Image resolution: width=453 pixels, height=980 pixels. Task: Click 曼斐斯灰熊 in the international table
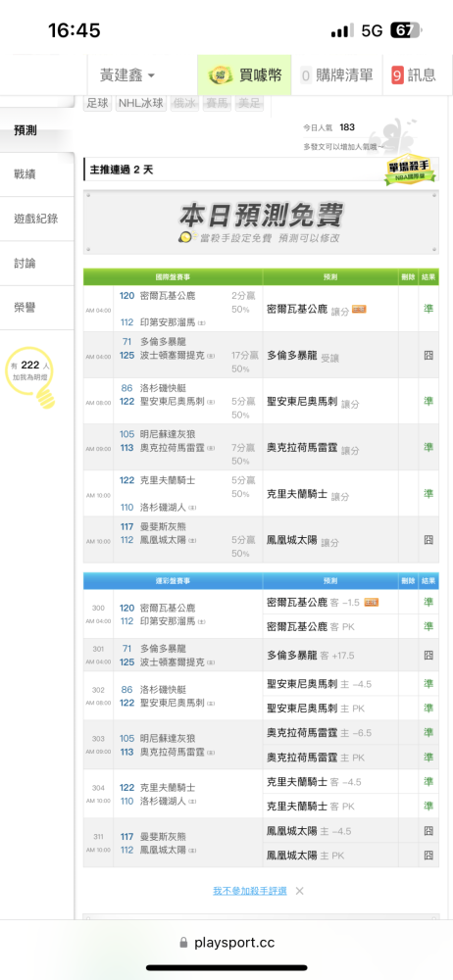click(164, 527)
